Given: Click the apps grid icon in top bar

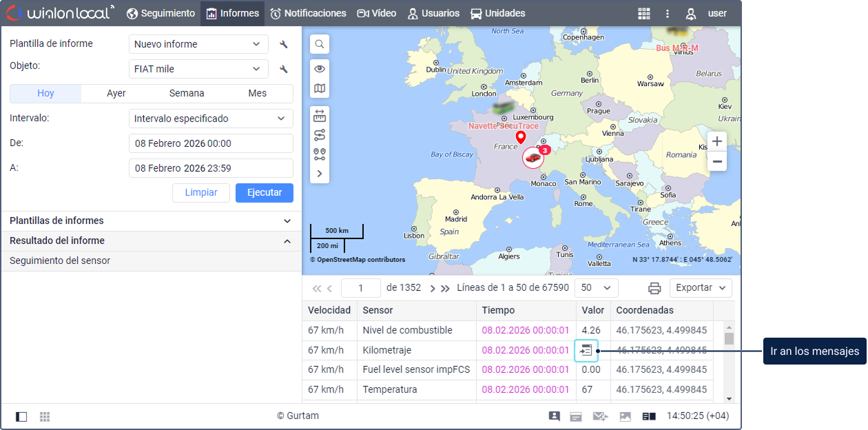Looking at the screenshot, I should point(644,13).
